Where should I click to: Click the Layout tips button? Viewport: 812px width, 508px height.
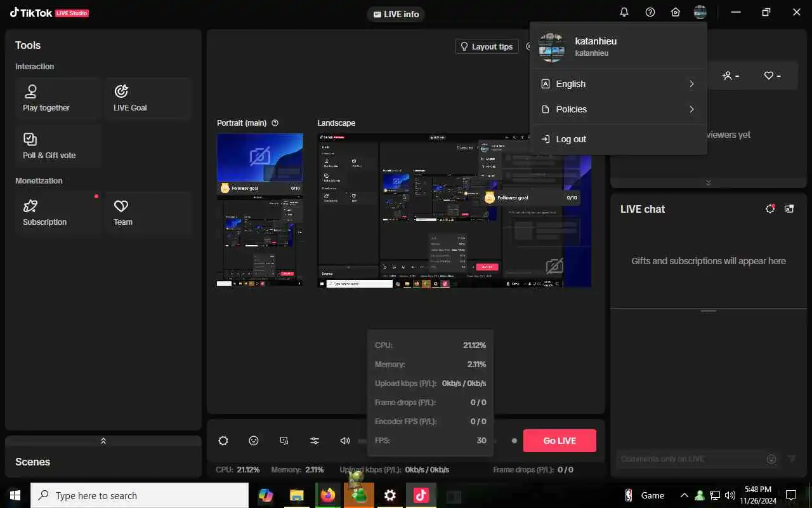coord(487,46)
